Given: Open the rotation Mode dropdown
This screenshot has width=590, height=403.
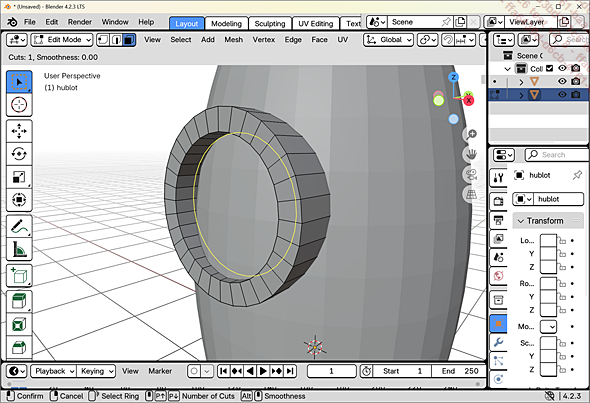Looking at the screenshot, I should 548,327.
